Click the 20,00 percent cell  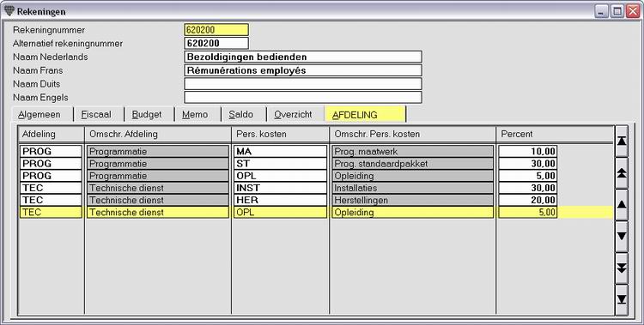point(528,200)
